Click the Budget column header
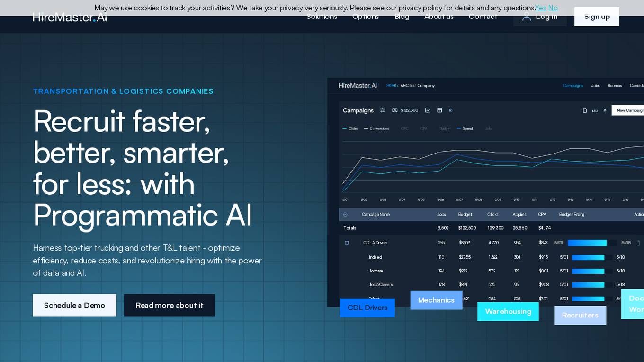Screen dimensions: 644x362 [465, 215]
